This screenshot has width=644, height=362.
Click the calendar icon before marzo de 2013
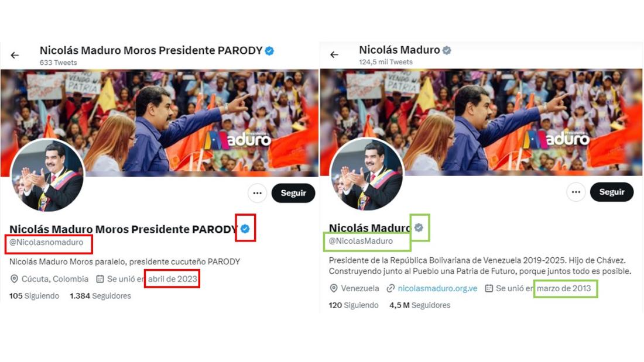[489, 288]
